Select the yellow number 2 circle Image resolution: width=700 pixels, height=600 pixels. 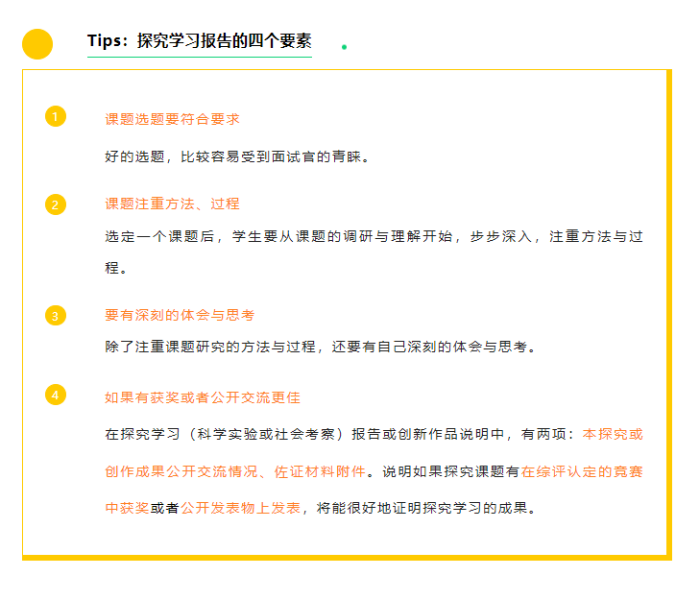56,204
